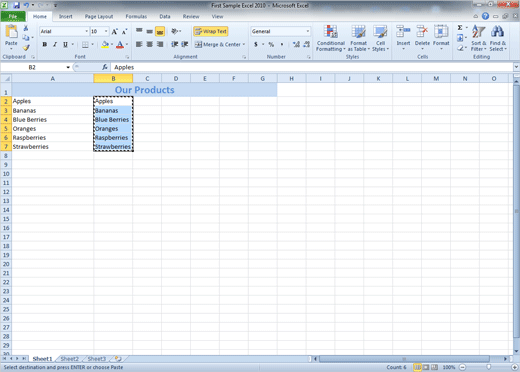Image resolution: width=520 pixels, height=372 pixels.
Task: Toggle Align Text Left
Action: (x=139, y=44)
